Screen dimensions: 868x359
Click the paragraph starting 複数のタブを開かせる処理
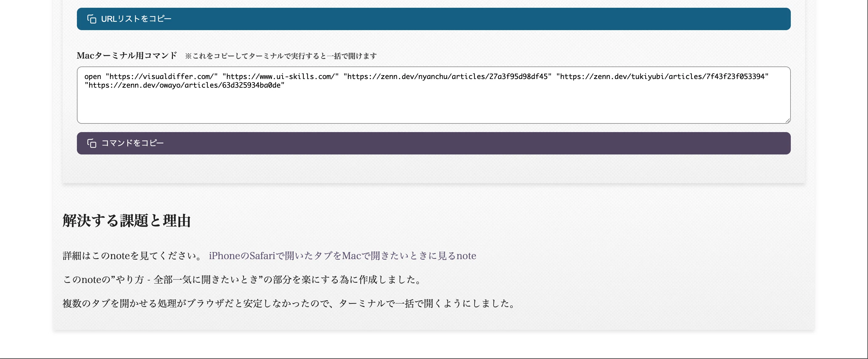(289, 304)
